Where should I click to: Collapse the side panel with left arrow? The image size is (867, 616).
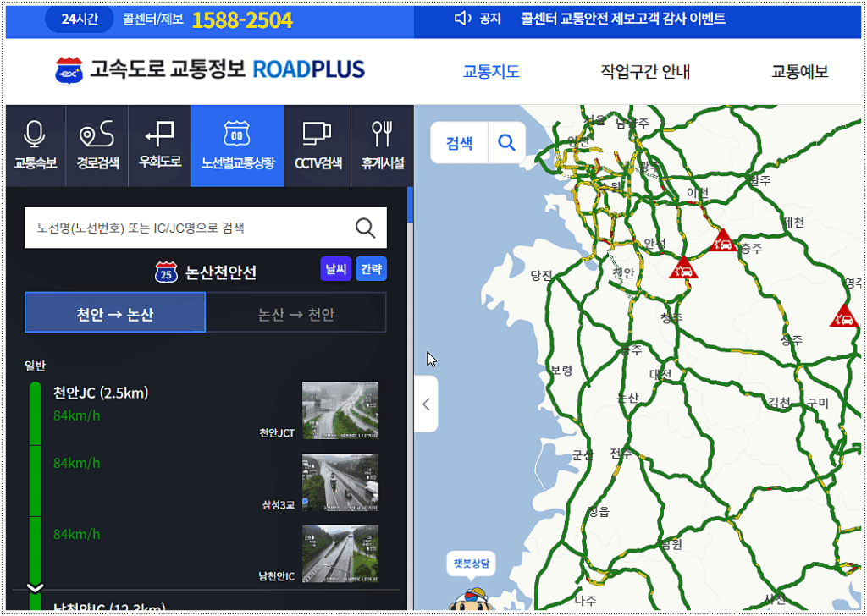426,404
